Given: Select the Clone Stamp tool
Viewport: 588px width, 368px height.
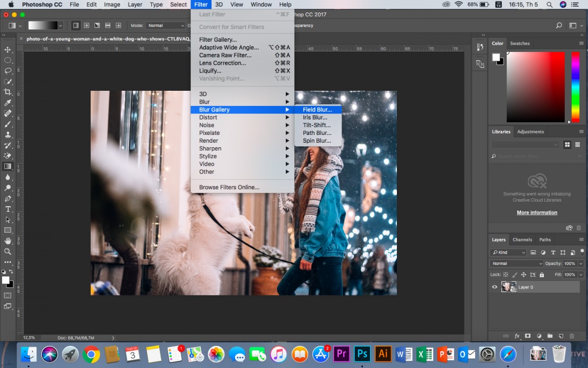Looking at the screenshot, I should pyautogui.click(x=8, y=134).
